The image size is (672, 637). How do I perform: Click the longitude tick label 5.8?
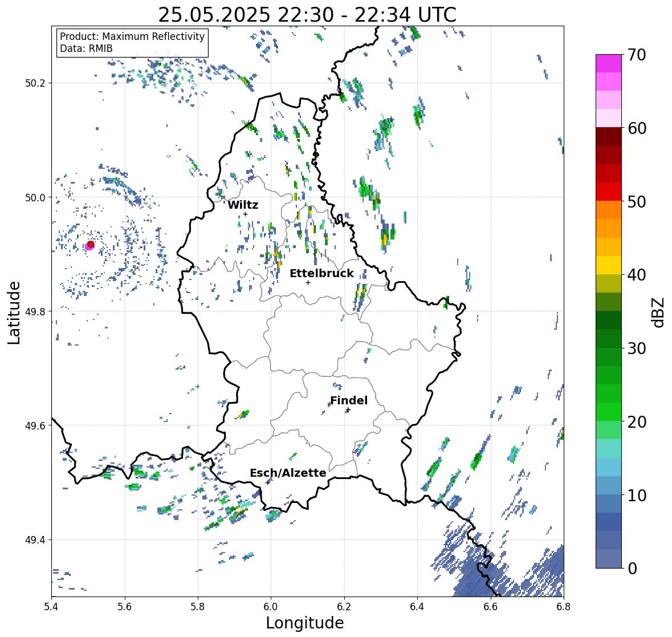coord(198,606)
